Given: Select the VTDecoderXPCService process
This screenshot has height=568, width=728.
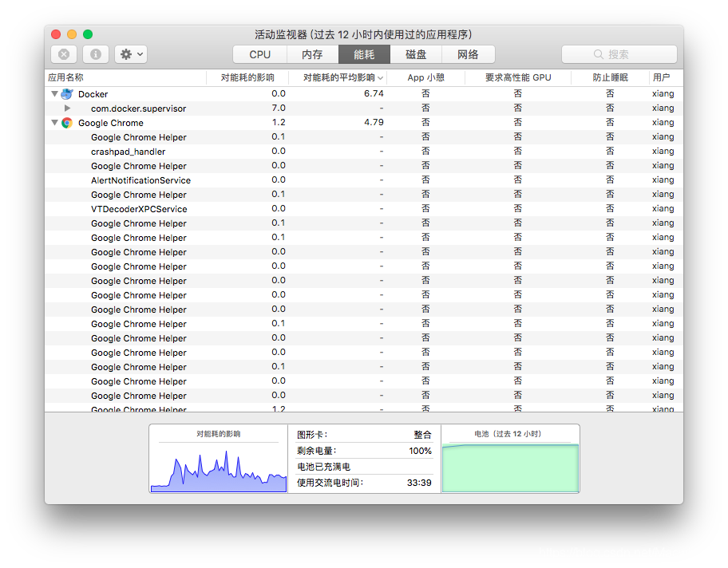Looking at the screenshot, I should [139, 209].
